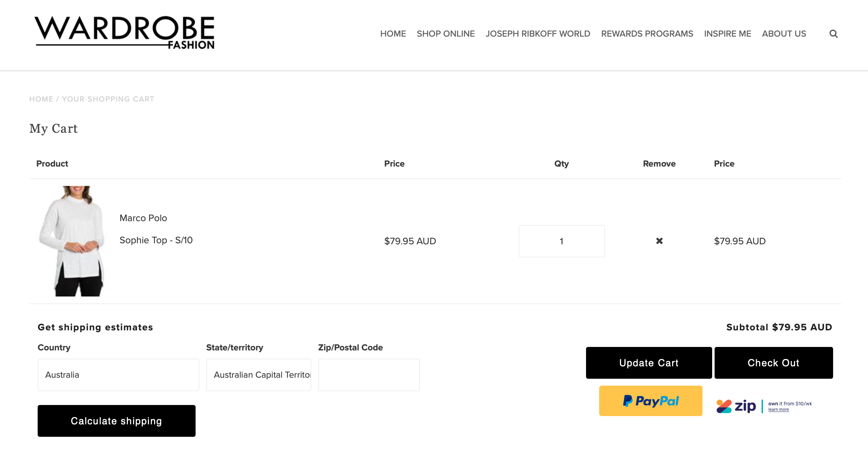Follow the Home breadcrumb link
Image resolution: width=868 pixels, height=452 pixels.
41,99
